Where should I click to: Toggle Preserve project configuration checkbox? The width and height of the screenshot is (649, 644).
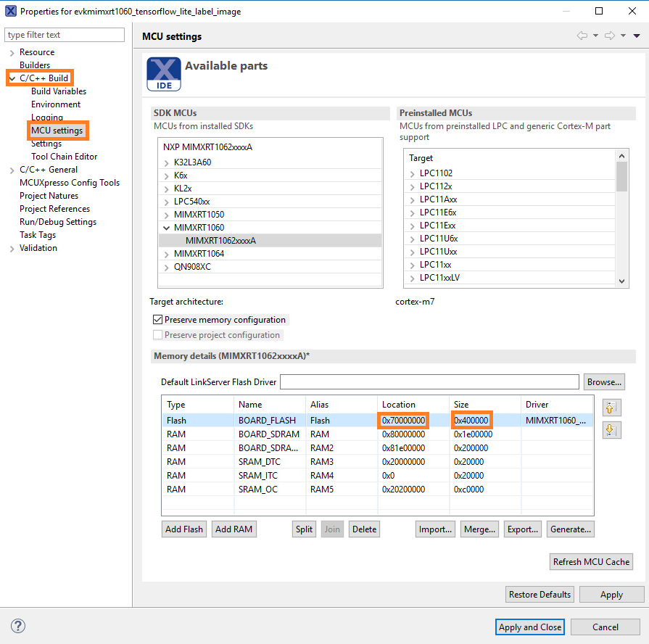[x=157, y=335]
